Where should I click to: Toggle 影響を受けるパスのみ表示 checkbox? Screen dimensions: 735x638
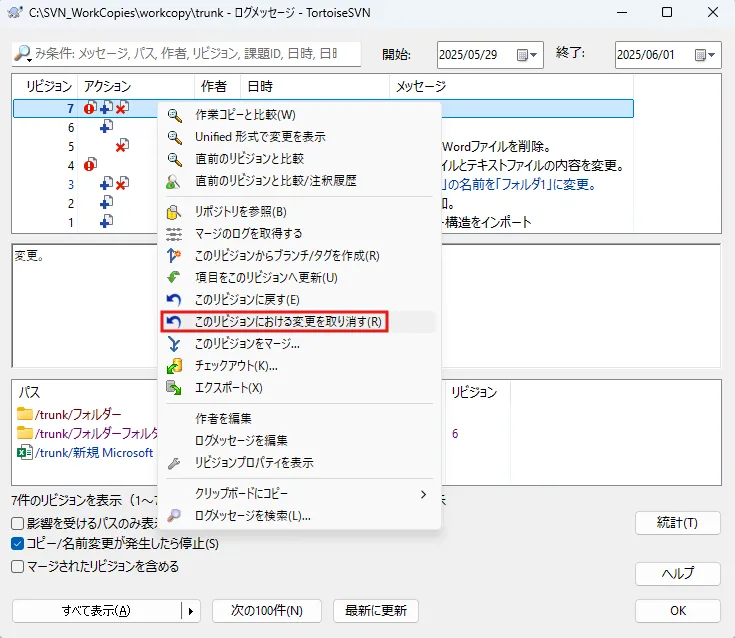(x=17, y=523)
